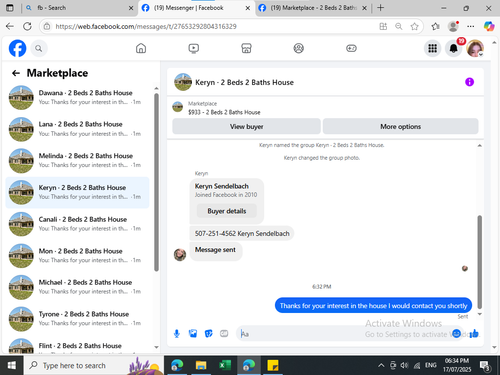The height and width of the screenshot is (375, 500).
Task: Click the More options button
Action: pyautogui.click(x=401, y=127)
